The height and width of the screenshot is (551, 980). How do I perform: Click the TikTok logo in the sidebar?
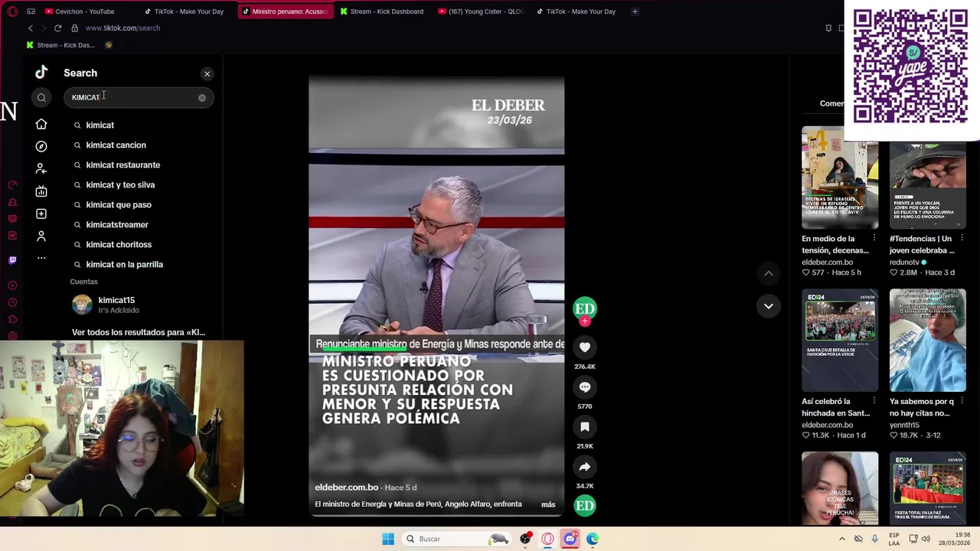click(x=41, y=73)
